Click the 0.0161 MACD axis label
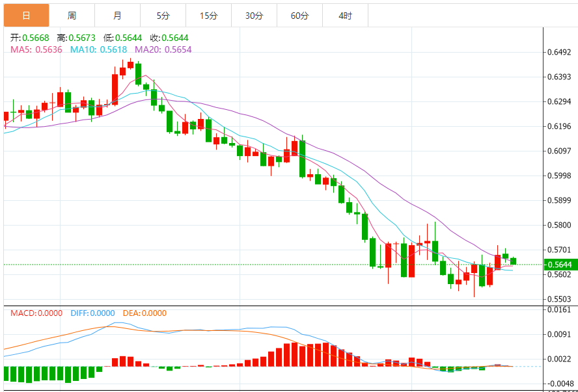This screenshot has width=578, height=392. (559, 310)
